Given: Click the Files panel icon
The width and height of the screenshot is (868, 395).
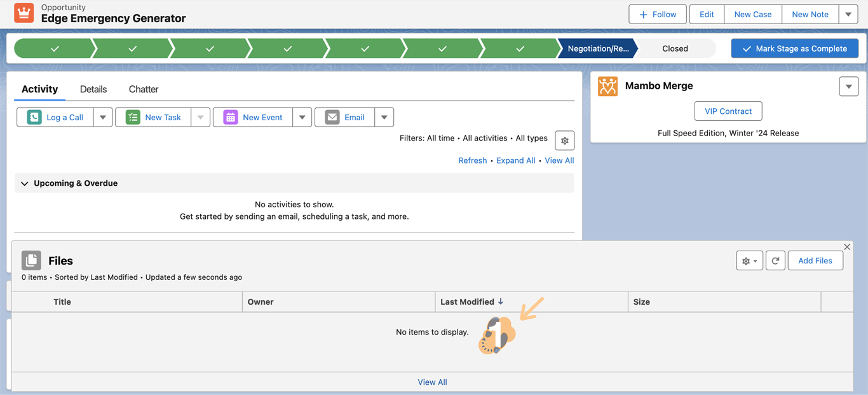Looking at the screenshot, I should click(31, 260).
